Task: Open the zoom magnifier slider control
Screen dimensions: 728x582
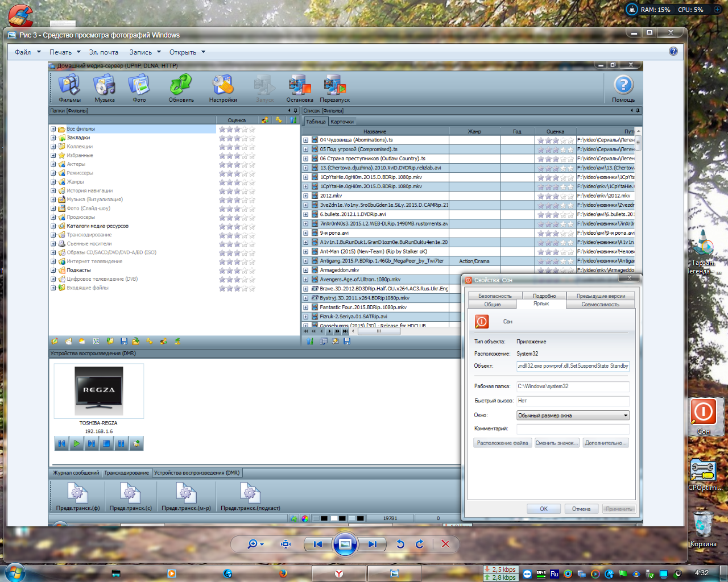Action: 255,544
